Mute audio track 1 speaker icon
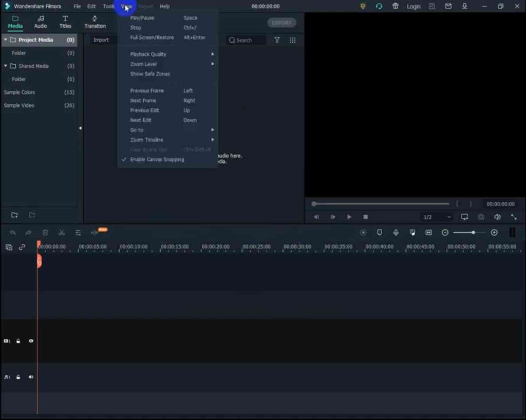Screen dimensions: 526x420 tap(31, 377)
